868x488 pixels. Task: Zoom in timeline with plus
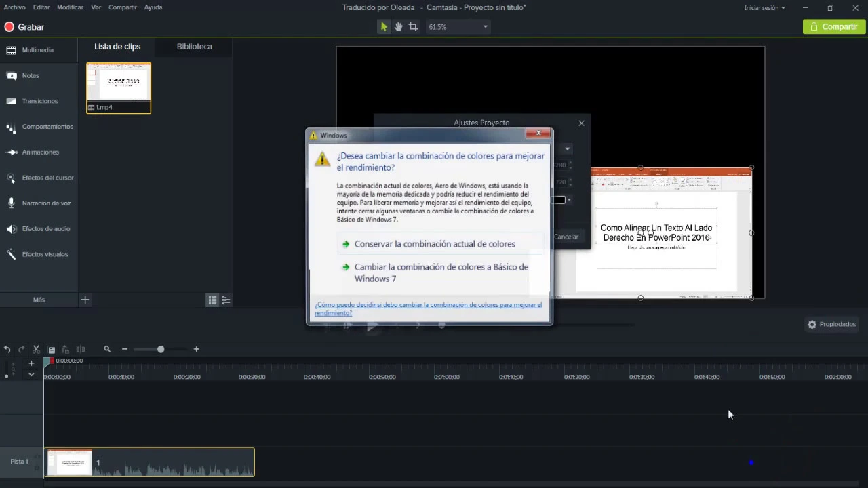(196, 349)
